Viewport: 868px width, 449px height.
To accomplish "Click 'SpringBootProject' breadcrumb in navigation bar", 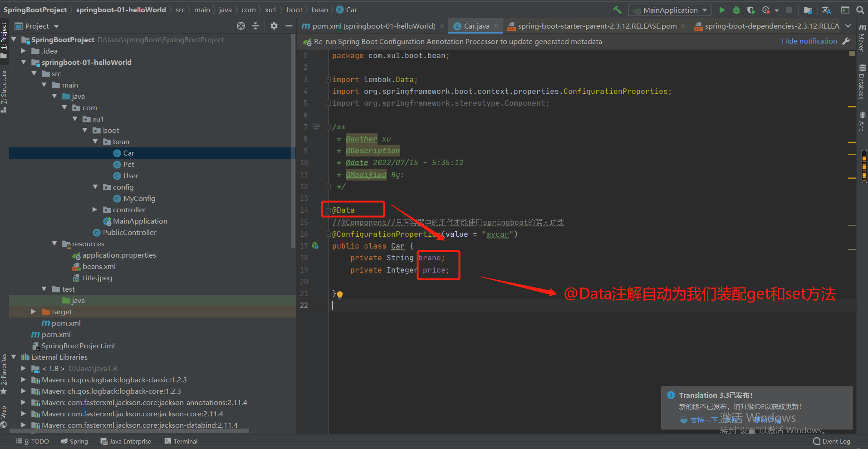I will 35,10.
